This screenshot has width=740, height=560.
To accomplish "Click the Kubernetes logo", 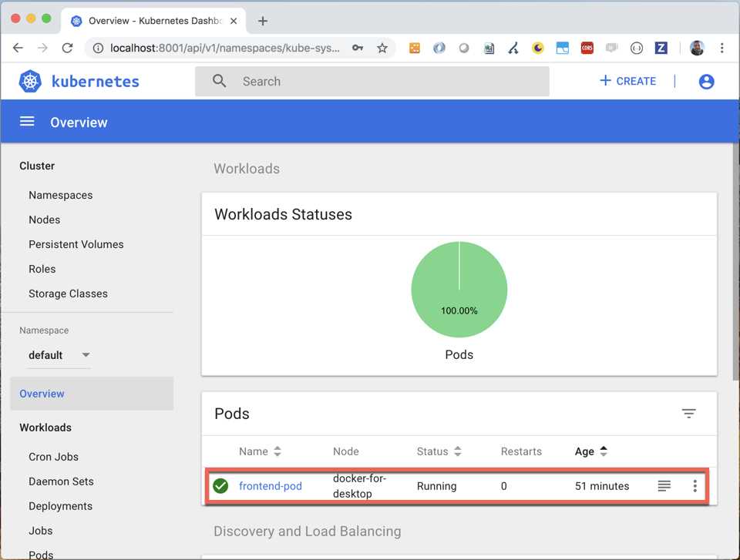I will click(x=29, y=81).
